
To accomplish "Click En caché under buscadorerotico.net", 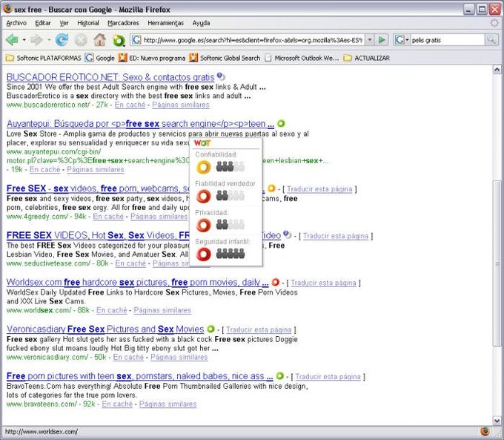I will click(x=130, y=105).
